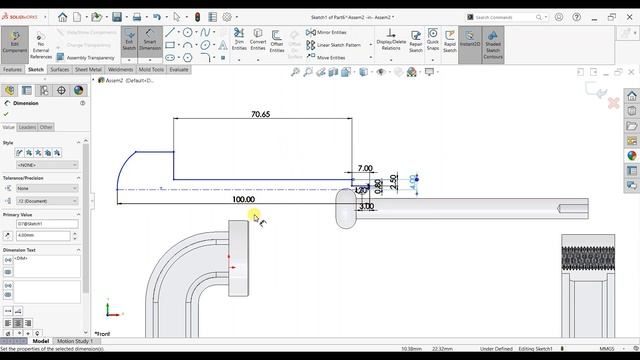
Task: Switch to the Mold Tools tab
Action: (151, 69)
